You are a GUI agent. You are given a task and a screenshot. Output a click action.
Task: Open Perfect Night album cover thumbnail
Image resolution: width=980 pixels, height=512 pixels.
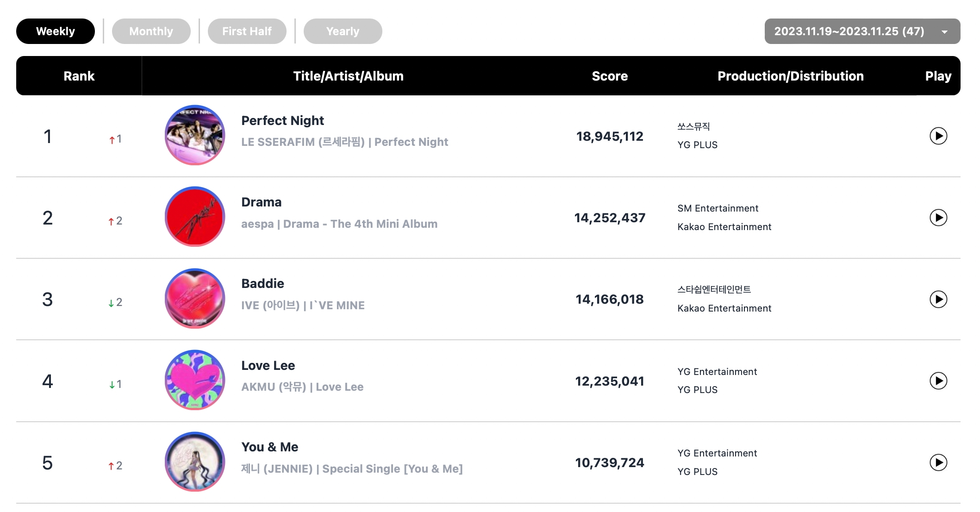(x=195, y=135)
